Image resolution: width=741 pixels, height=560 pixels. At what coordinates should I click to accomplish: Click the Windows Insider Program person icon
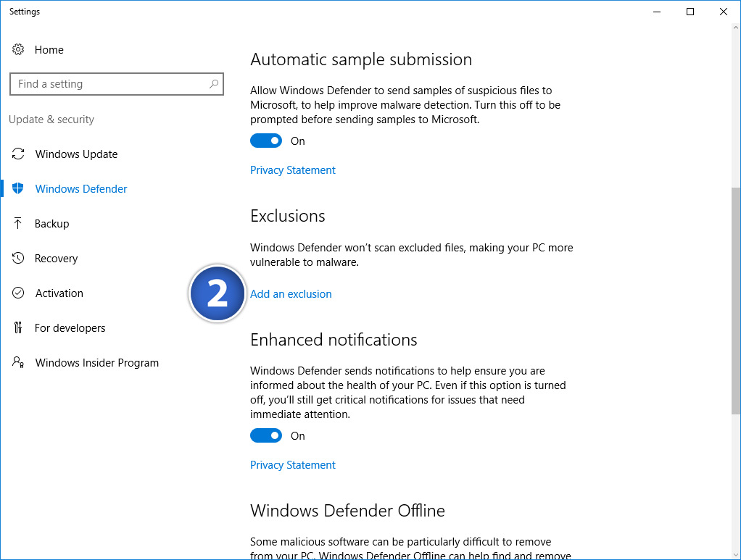click(18, 362)
